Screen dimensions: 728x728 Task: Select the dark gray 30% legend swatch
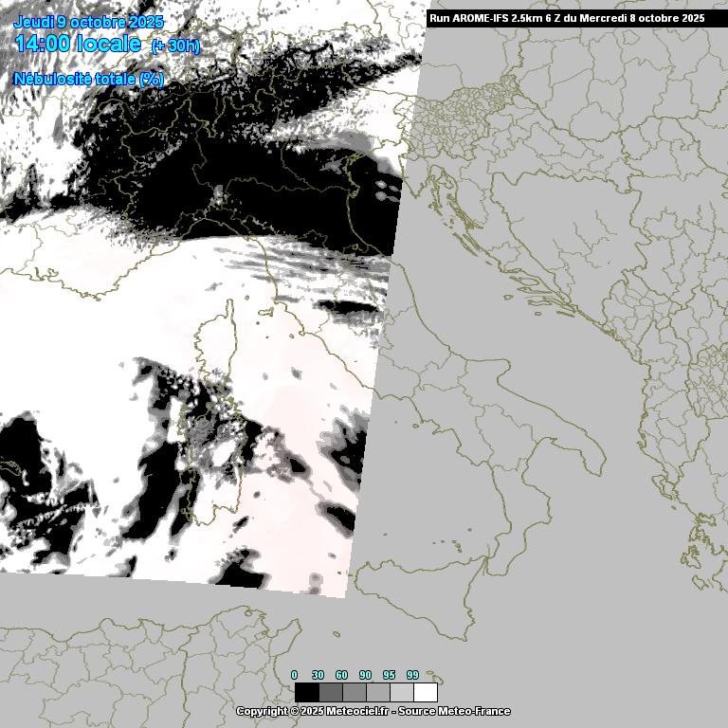tap(330, 692)
